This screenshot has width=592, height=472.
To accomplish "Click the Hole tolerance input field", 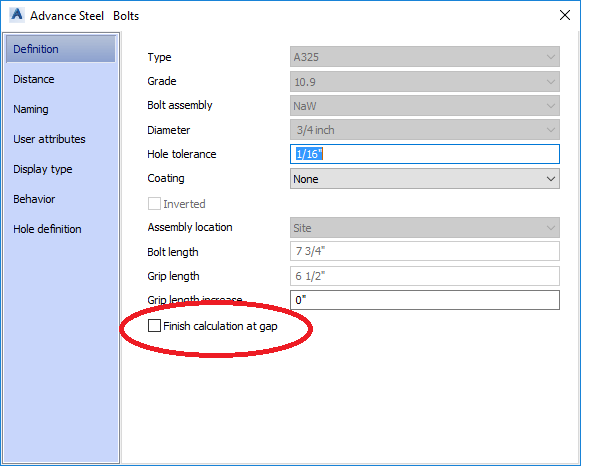I will point(424,154).
